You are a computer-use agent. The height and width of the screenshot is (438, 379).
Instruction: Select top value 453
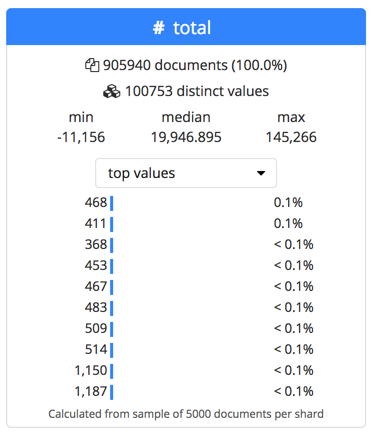click(x=96, y=266)
